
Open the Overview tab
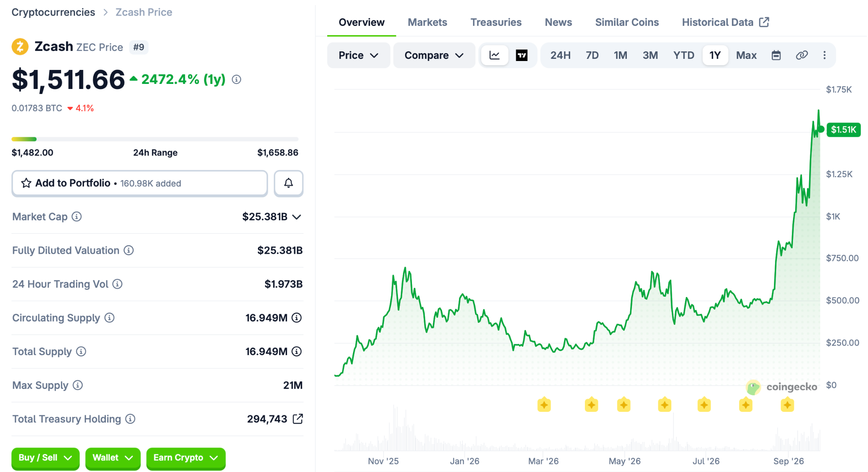pos(362,22)
